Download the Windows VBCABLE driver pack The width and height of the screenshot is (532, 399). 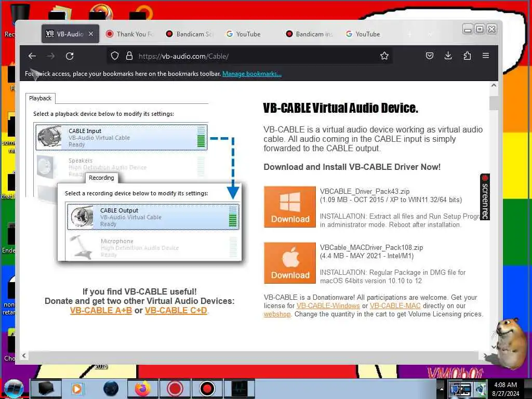(x=290, y=207)
